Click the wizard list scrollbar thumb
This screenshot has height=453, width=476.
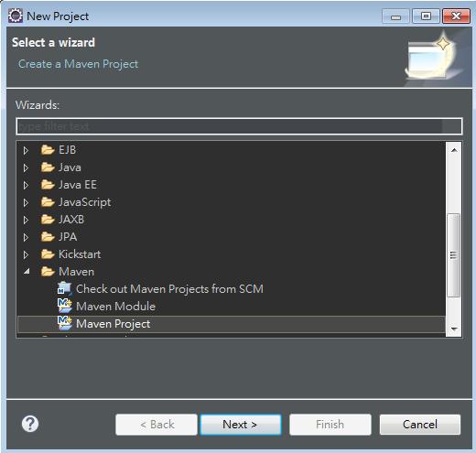pos(453,255)
